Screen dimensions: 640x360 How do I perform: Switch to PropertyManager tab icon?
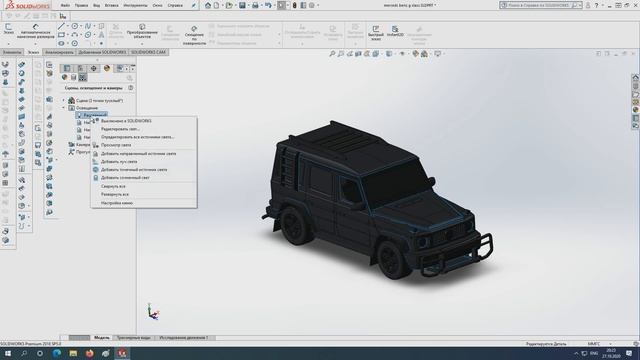click(80, 68)
